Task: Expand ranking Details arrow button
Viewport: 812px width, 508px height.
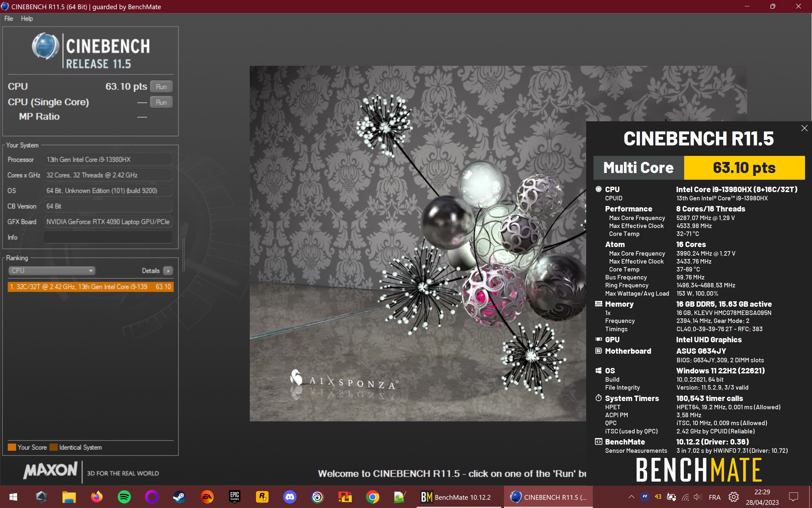Action: pyautogui.click(x=168, y=271)
